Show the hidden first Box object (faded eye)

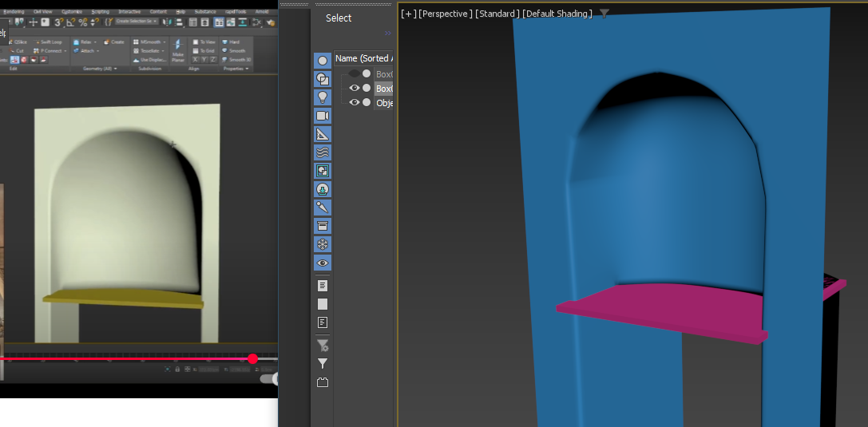[x=355, y=73]
